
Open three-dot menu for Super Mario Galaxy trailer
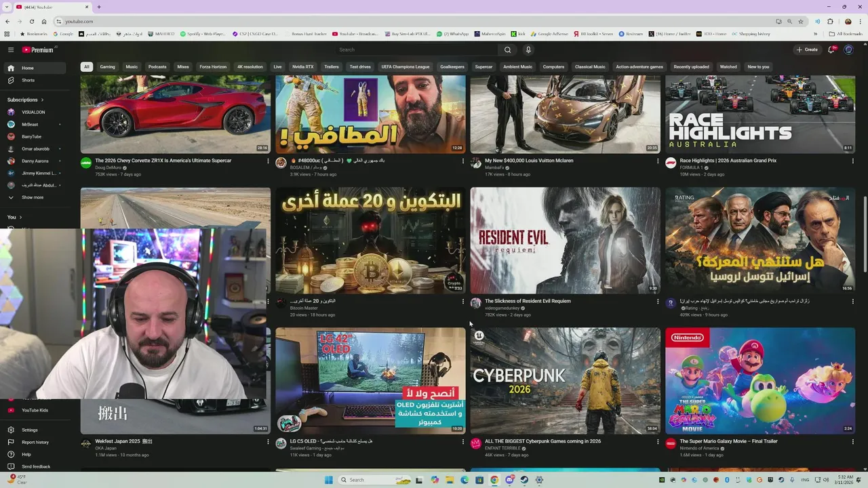pos(852,442)
